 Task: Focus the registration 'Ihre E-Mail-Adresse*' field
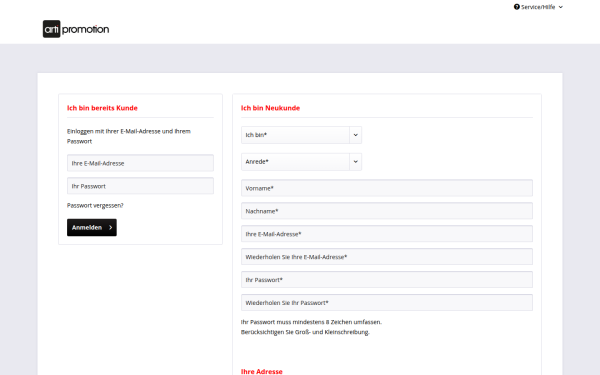pos(386,234)
